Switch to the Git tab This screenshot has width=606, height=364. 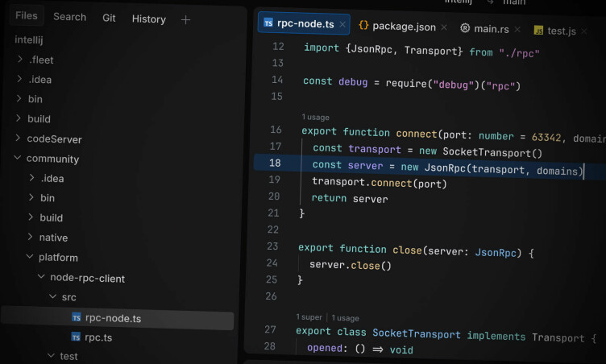[x=109, y=19]
